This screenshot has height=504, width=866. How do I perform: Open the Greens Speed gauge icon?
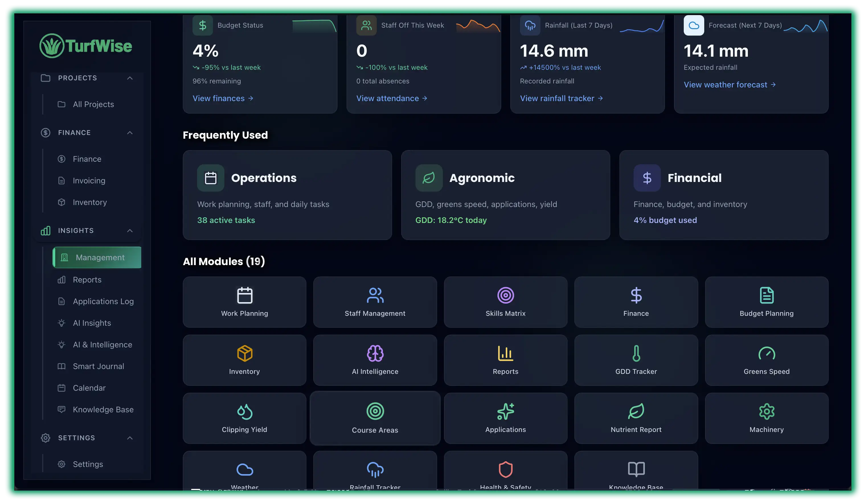pyautogui.click(x=766, y=353)
